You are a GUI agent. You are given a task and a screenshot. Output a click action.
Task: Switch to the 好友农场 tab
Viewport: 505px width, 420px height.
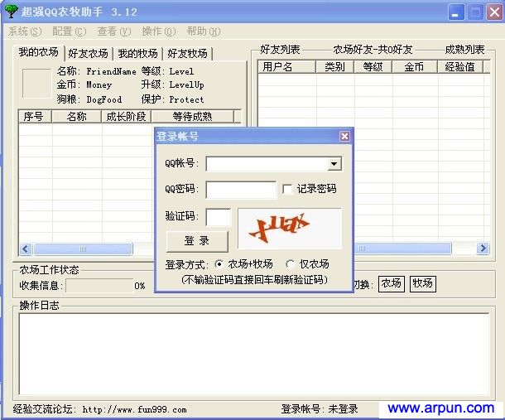tap(89, 53)
